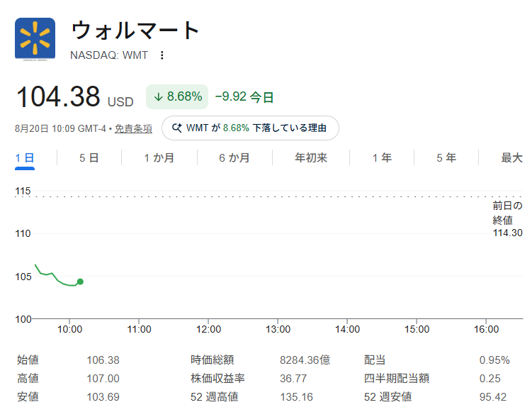Switch to the 年初来 year-to-date tab
The width and height of the screenshot is (532, 417).
(x=311, y=158)
